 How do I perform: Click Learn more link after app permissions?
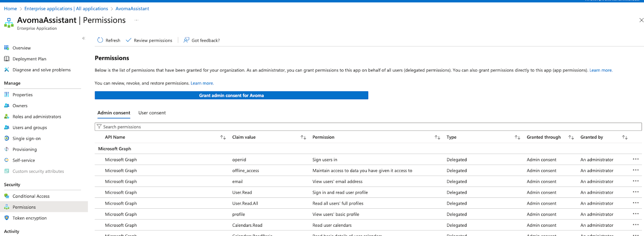[601, 70]
